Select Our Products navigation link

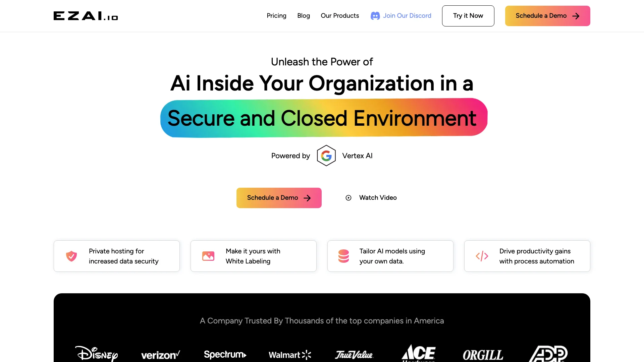coord(340,15)
